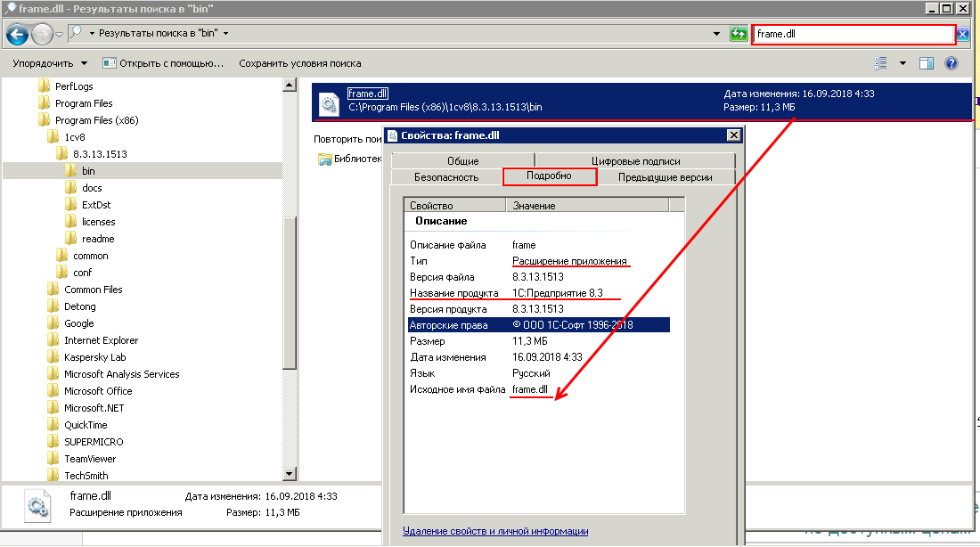Image resolution: width=980 pixels, height=547 pixels.
Task: Click the folder tree scrollbar down arrow
Action: [x=290, y=474]
